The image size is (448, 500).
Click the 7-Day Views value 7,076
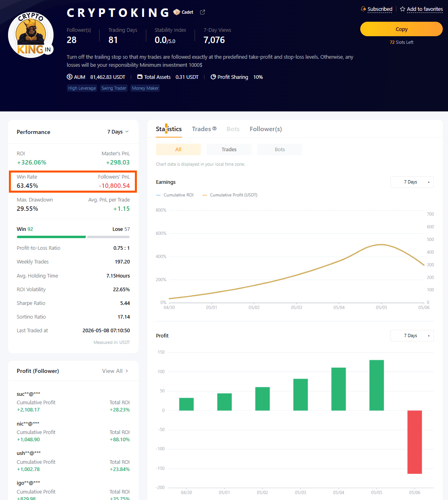214,40
